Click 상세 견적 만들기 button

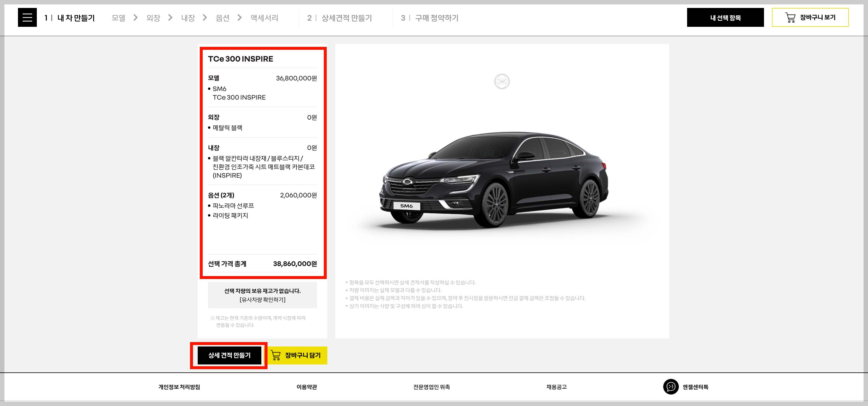tap(229, 355)
